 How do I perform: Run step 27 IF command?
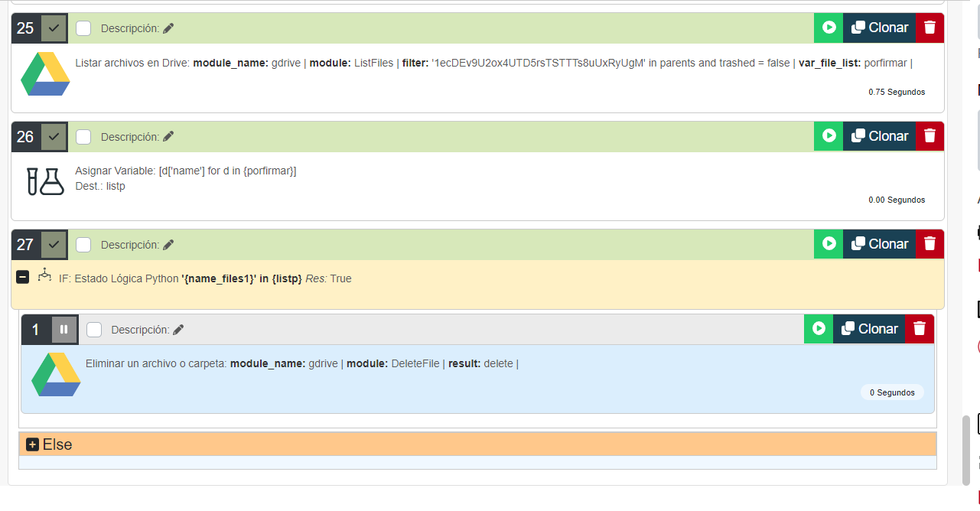point(829,244)
